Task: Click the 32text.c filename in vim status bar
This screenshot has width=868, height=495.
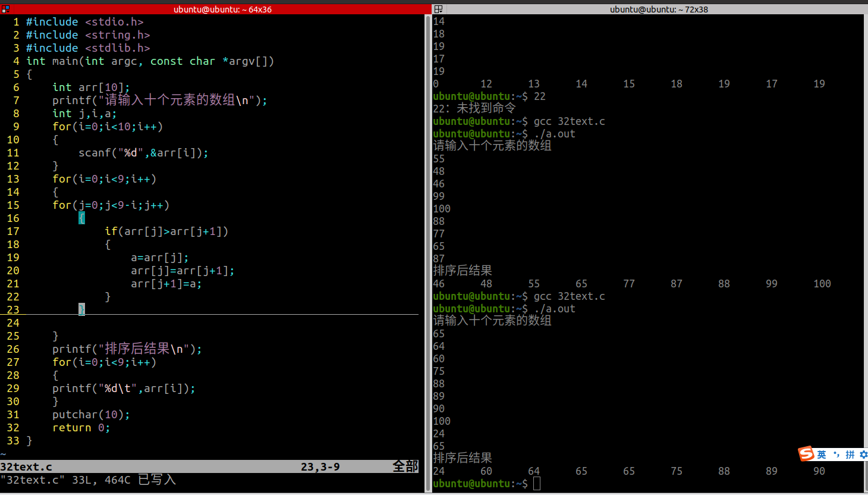Action: coord(27,467)
